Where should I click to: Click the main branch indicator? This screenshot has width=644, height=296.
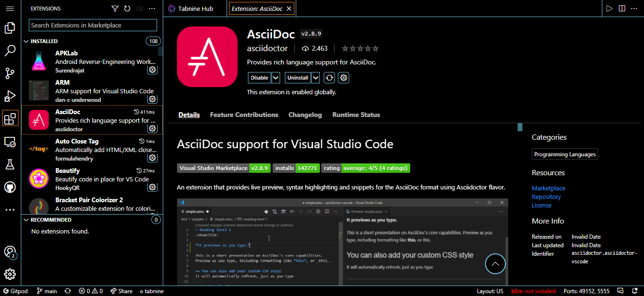pos(47,291)
